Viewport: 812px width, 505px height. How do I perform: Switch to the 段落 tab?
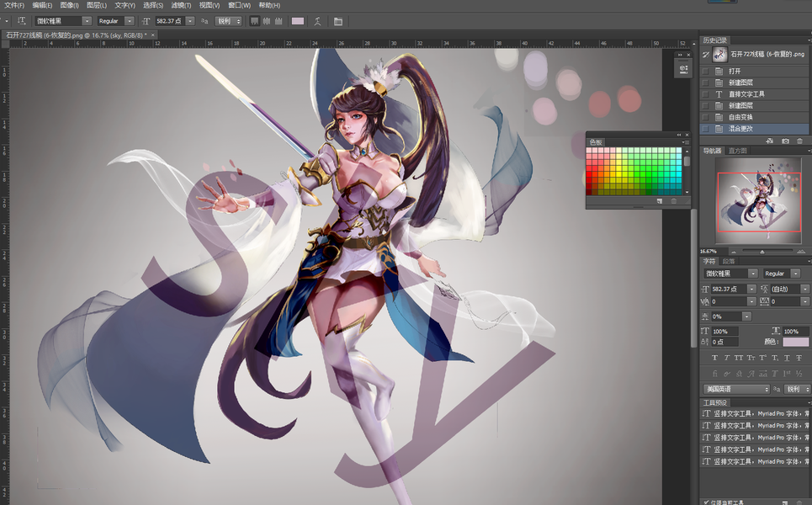[x=729, y=262]
